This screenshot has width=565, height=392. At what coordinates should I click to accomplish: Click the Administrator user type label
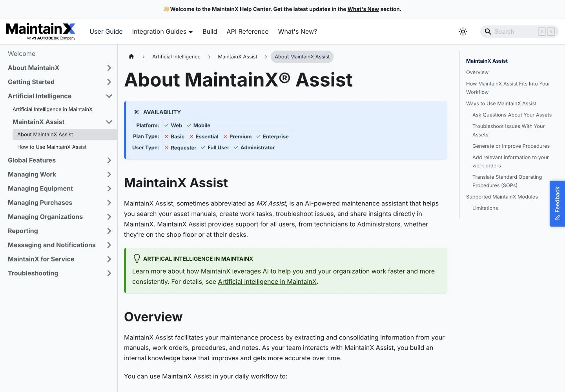[257, 147]
